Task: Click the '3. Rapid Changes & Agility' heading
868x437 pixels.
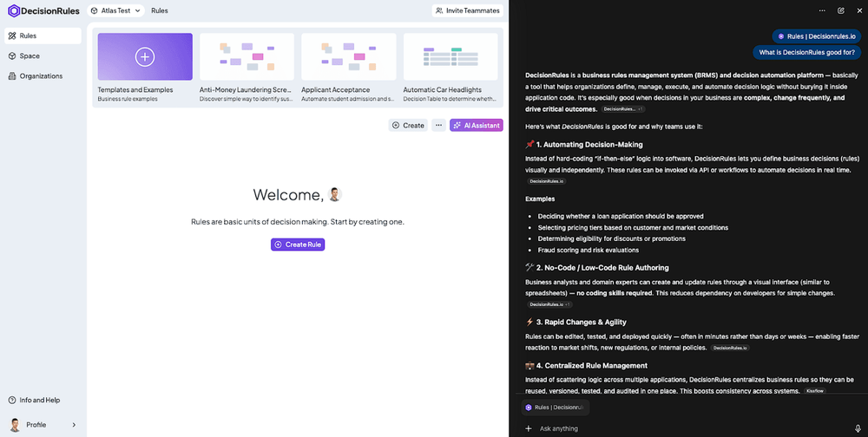Action: (x=582, y=322)
